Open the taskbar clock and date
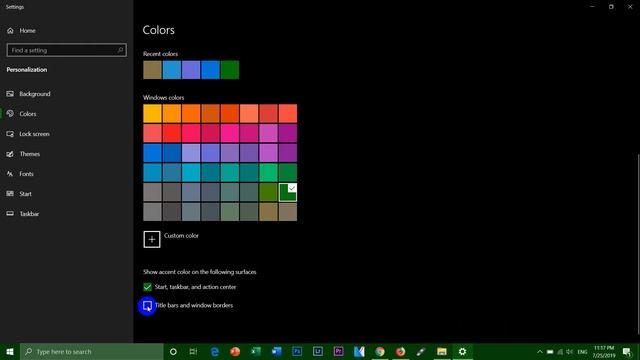Image resolution: width=640 pixels, height=360 pixels. (604, 351)
